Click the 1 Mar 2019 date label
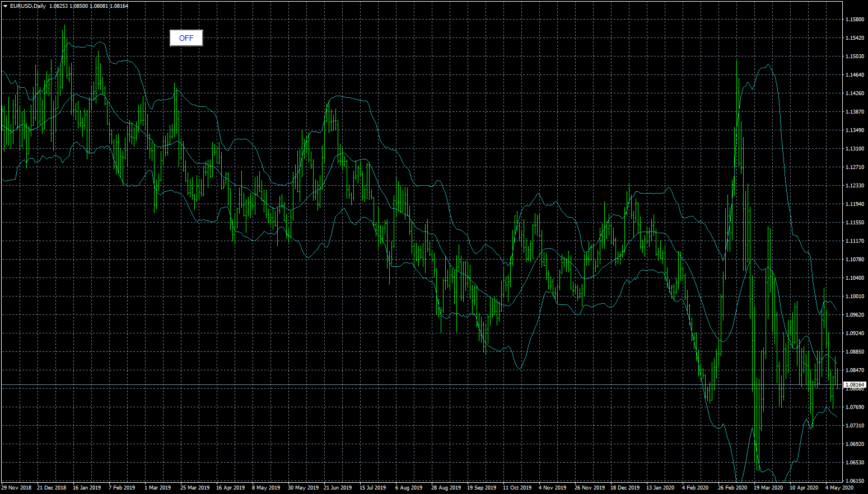This screenshot has width=868, height=494. [158, 488]
